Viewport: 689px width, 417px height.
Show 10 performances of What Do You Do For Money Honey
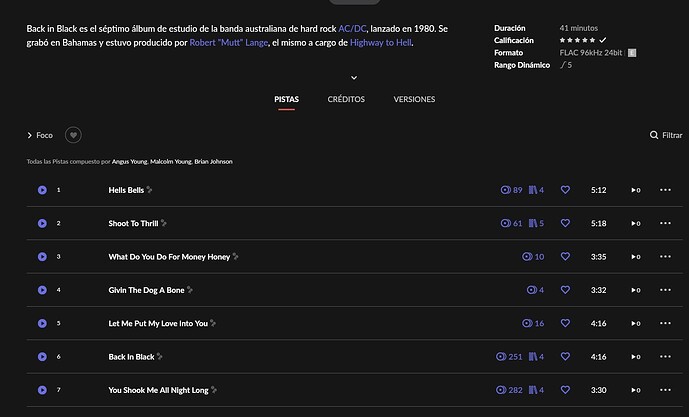[533, 257]
